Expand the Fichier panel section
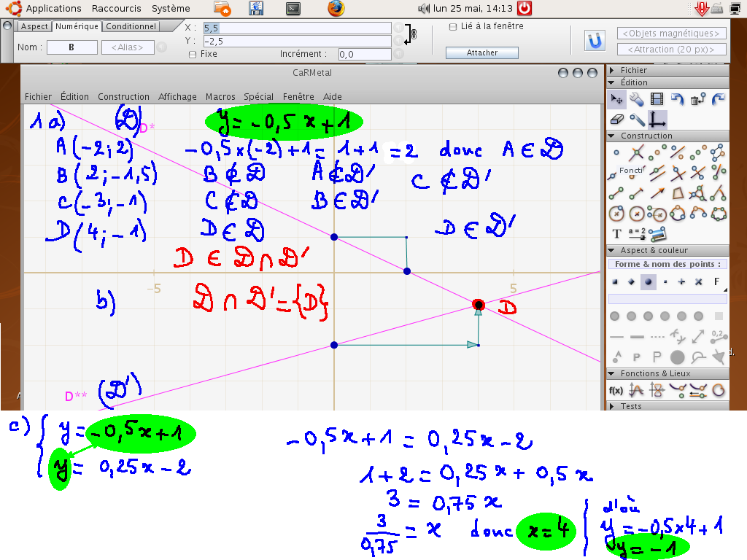Image resolution: width=747 pixels, height=560 pixels. [x=633, y=71]
